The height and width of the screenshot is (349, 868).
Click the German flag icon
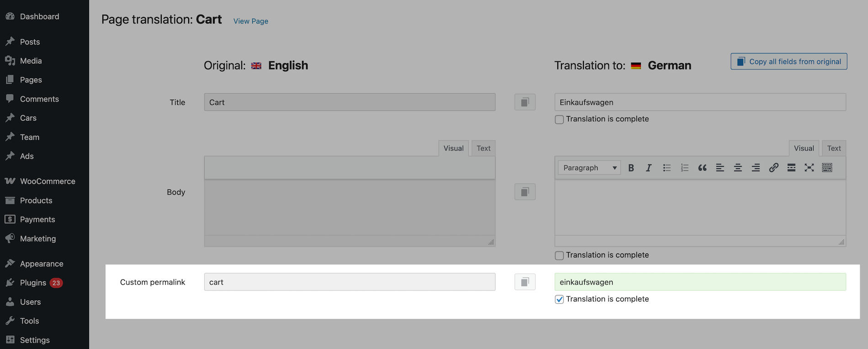(636, 66)
